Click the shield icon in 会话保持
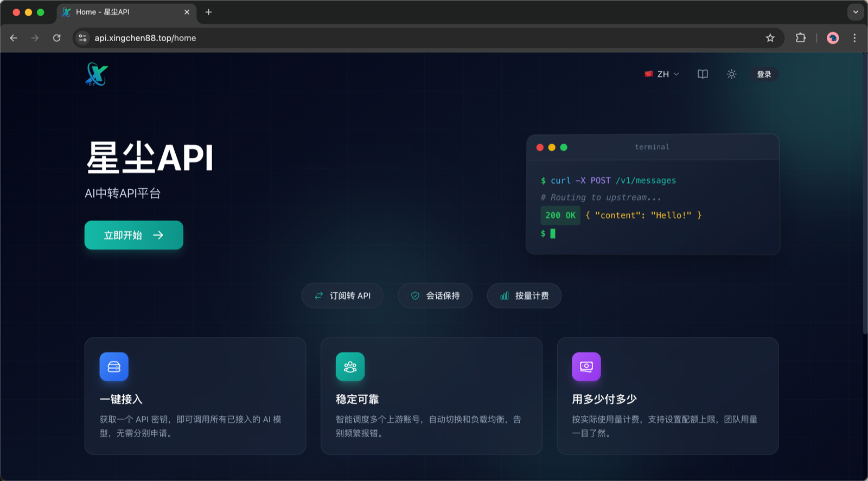Screen dimensions: 868x481 [415, 296]
